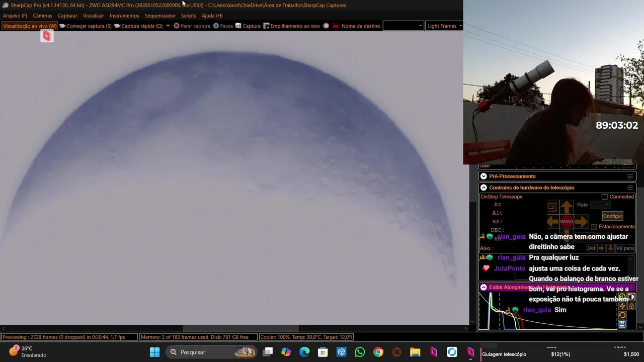Click right arrow next to Def
Viewport: 644px width, 362px height.
coord(601,248)
